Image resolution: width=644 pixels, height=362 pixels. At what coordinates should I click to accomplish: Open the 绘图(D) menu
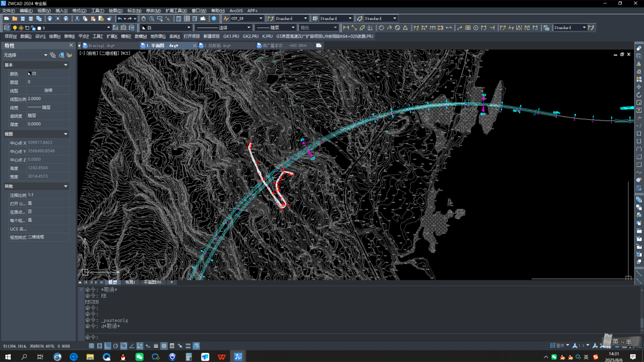pyautogui.click(x=115, y=11)
